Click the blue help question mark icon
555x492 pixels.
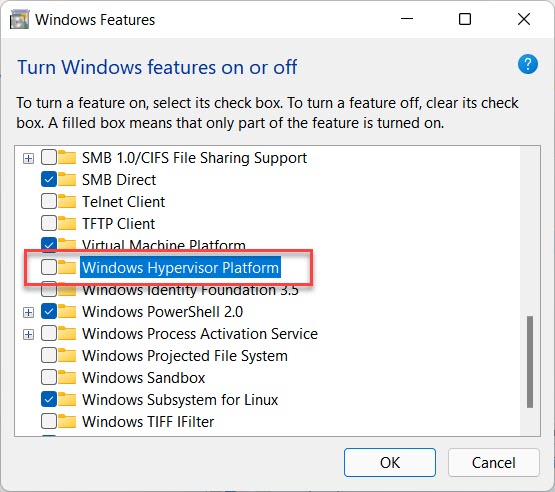528,64
